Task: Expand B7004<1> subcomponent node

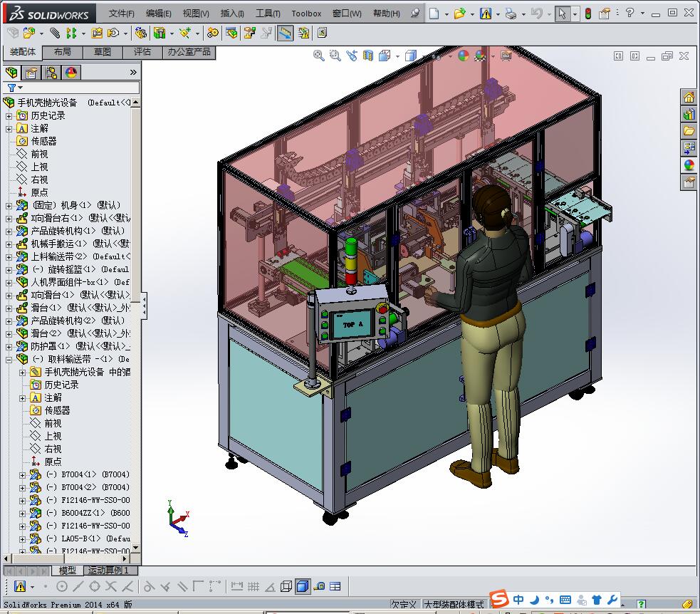Action: [x=22, y=475]
